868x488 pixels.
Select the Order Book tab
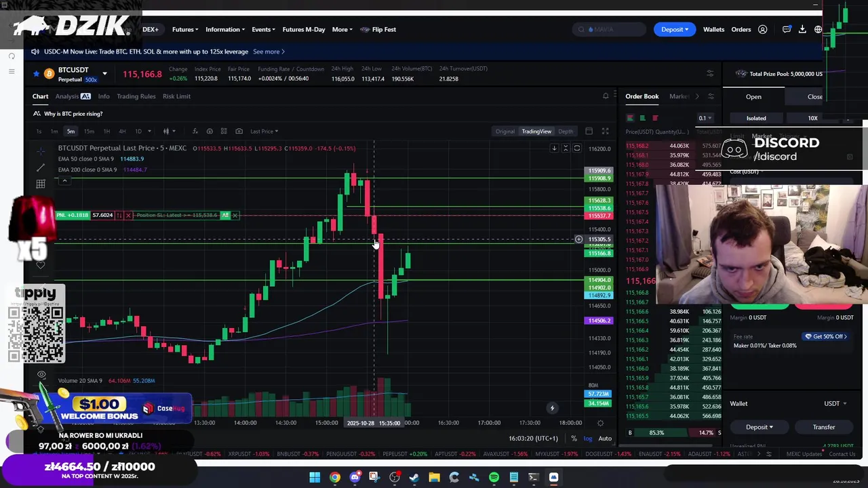(642, 96)
